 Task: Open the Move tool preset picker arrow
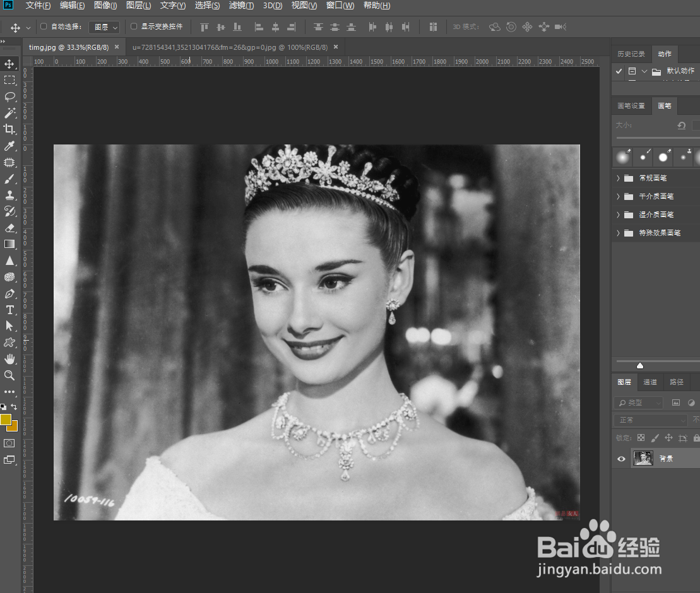pyautogui.click(x=28, y=28)
